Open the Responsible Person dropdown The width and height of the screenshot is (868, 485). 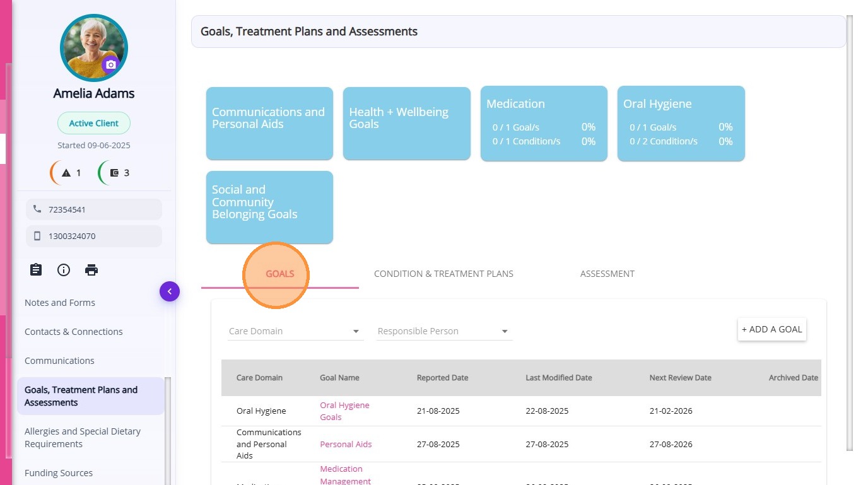[443, 331]
